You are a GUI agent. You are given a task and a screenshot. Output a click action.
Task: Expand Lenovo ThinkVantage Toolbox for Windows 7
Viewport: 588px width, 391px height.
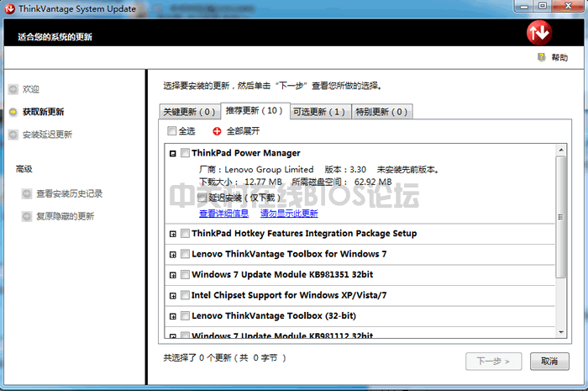pyautogui.click(x=173, y=255)
